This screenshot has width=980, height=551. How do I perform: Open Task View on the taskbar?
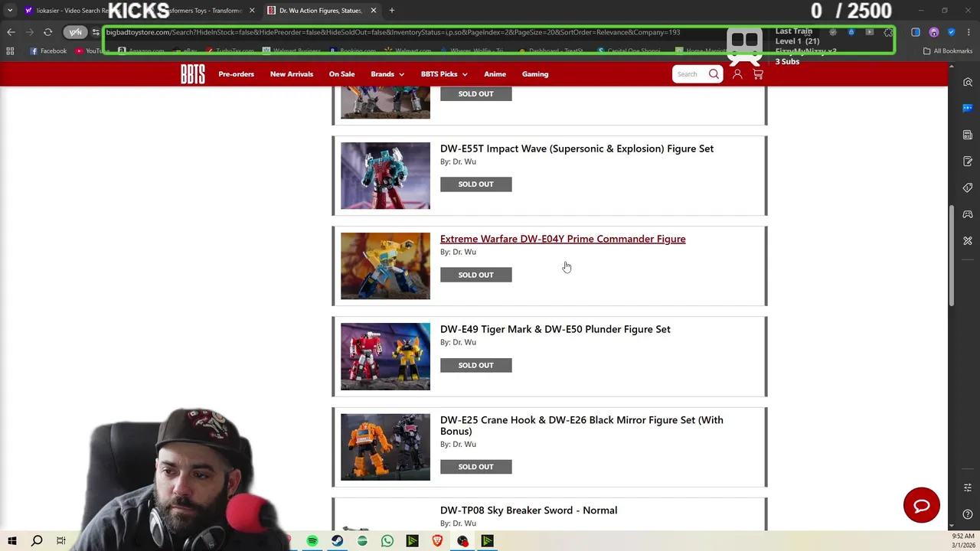coord(61,541)
